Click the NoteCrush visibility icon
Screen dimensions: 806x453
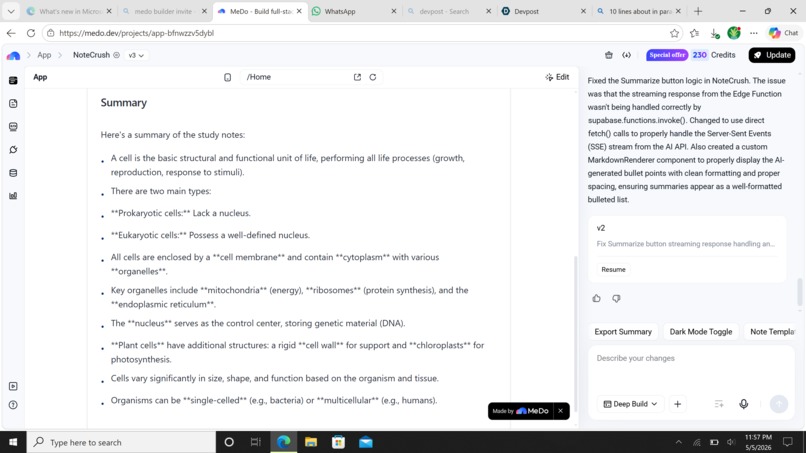pyautogui.click(x=116, y=55)
